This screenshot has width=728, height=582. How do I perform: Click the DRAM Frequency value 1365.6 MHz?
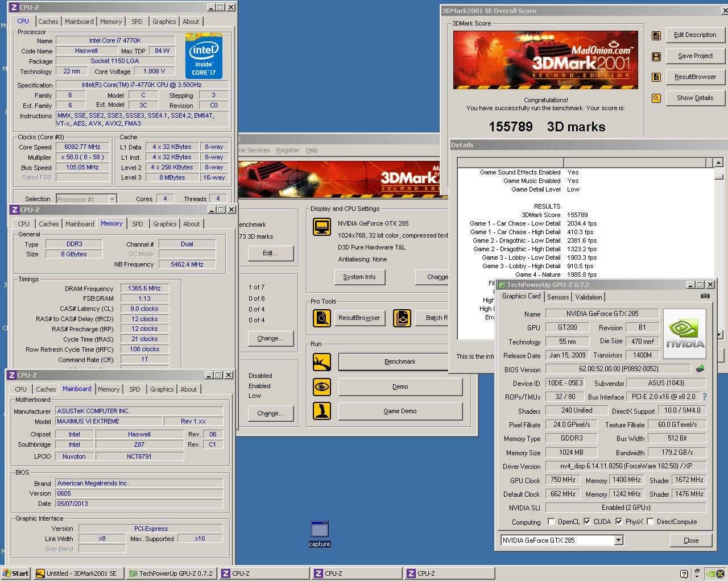point(144,288)
